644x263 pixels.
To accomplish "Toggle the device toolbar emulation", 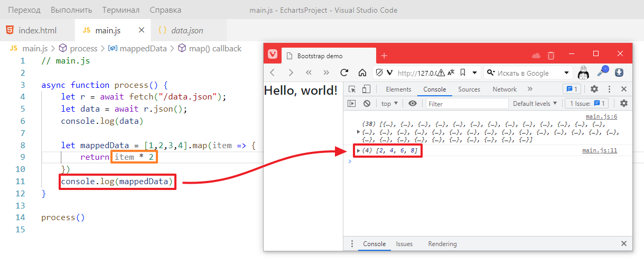I will (x=366, y=89).
